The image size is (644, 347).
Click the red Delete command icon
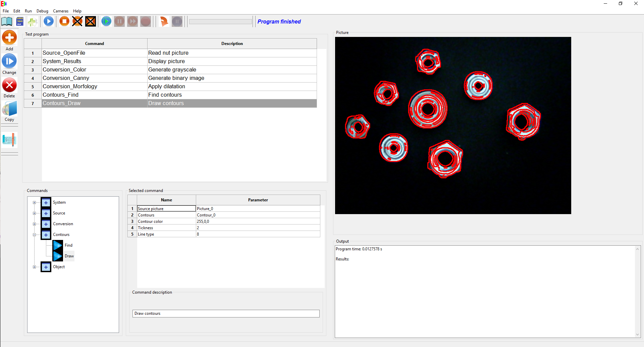[x=9, y=85]
